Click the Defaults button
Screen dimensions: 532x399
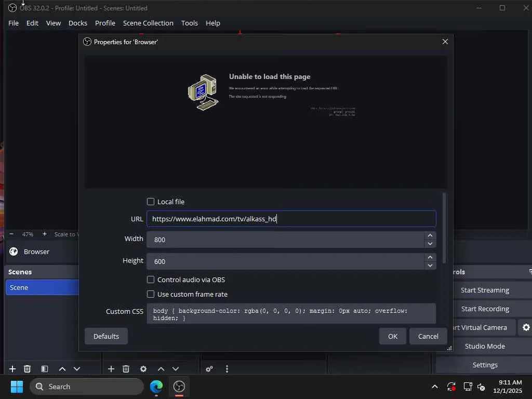coord(106,336)
